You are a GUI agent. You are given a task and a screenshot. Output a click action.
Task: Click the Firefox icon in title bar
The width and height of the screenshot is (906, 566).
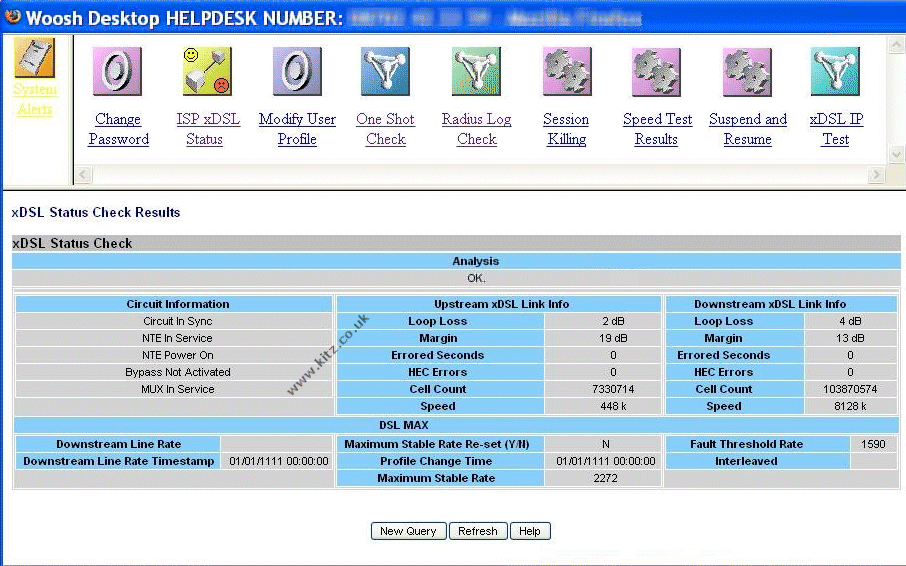click(x=13, y=17)
